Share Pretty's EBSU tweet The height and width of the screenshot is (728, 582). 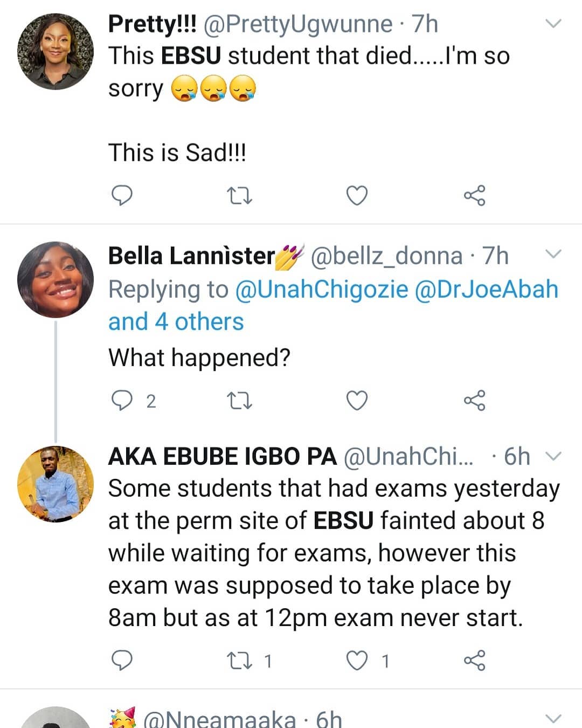point(474,195)
